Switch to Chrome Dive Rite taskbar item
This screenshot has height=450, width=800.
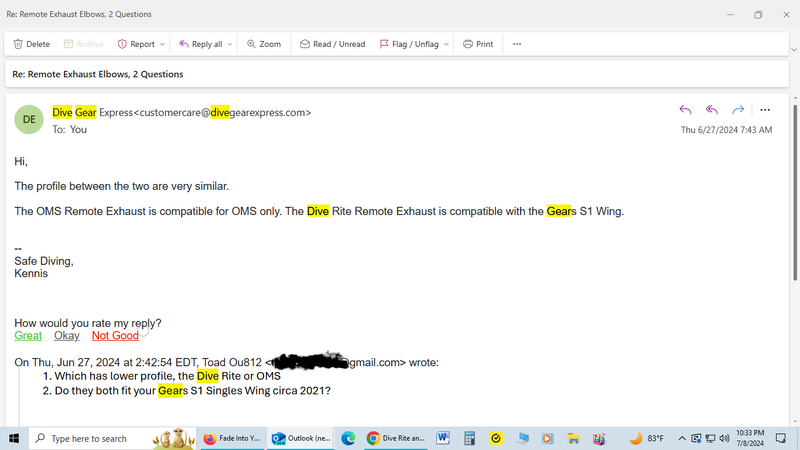[396, 438]
